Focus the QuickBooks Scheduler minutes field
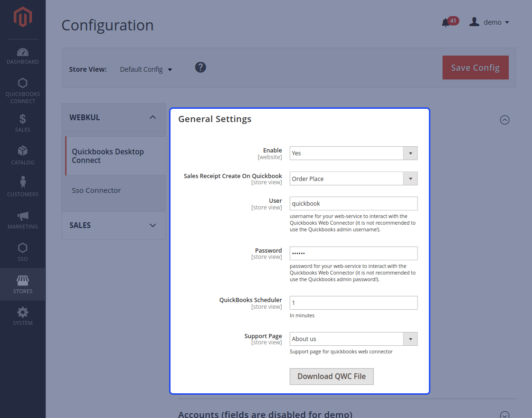Viewport: 532px width, 418px height. [353, 303]
